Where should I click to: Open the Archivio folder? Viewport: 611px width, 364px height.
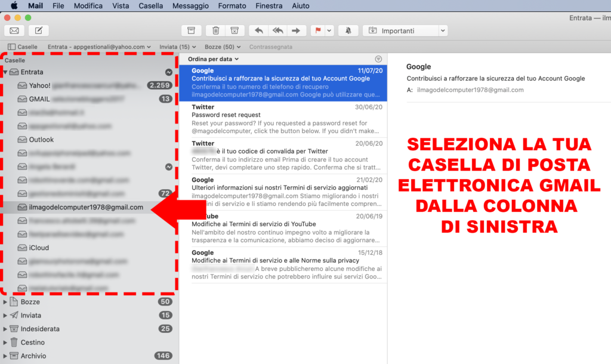[88, 356]
